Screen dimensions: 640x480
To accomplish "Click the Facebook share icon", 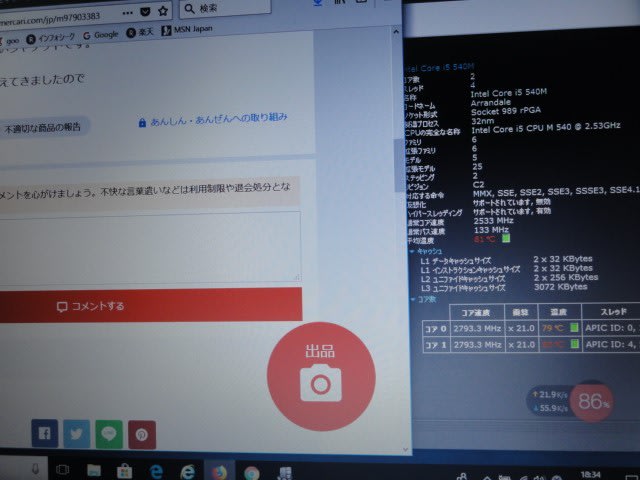I will (44, 434).
